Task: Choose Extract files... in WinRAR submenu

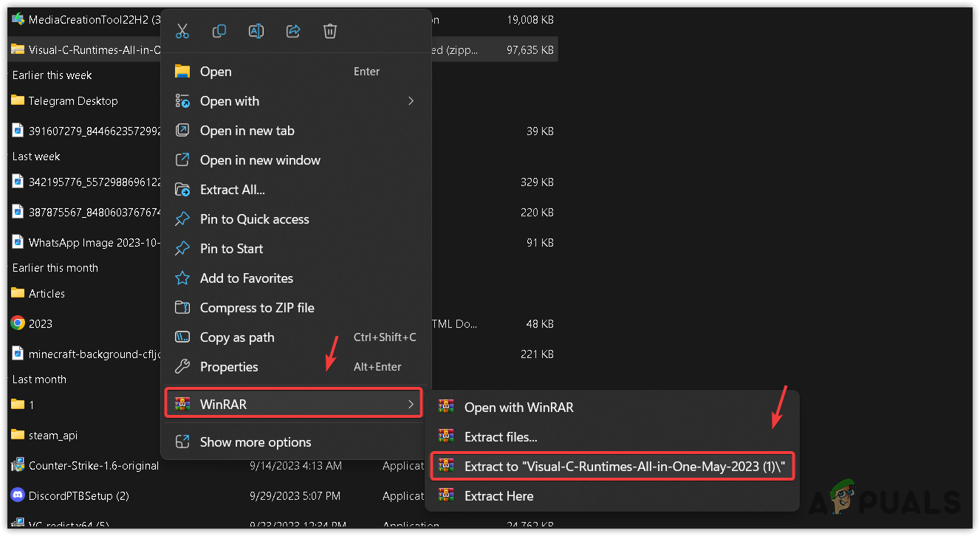Action: coord(612,437)
